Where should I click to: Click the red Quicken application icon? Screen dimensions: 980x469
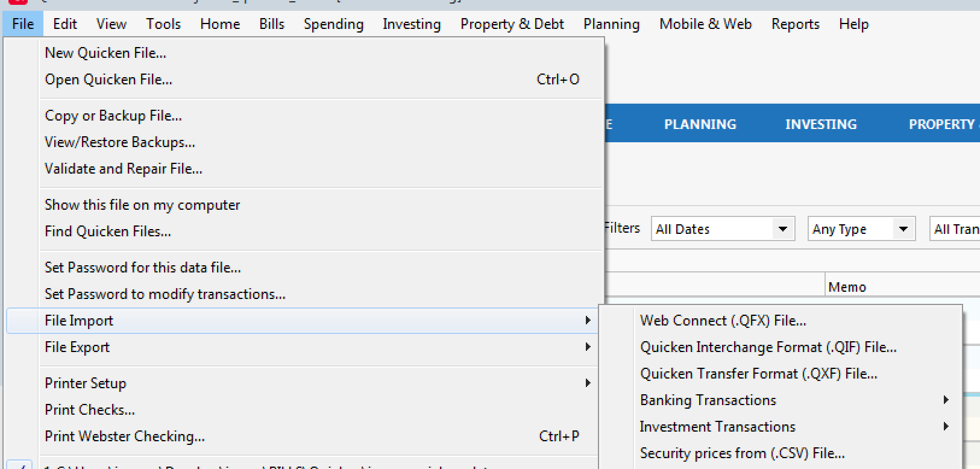click(18, 3)
